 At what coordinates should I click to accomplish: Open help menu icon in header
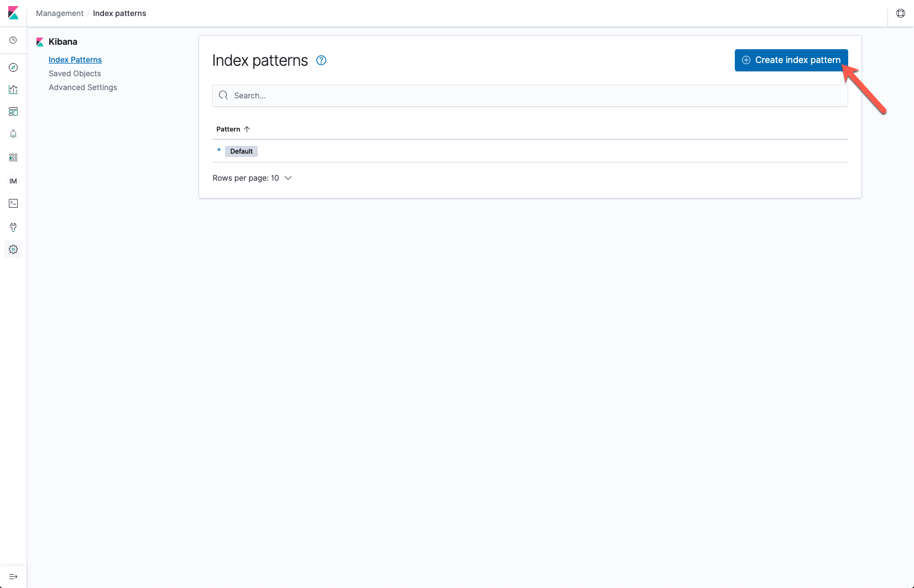[901, 13]
